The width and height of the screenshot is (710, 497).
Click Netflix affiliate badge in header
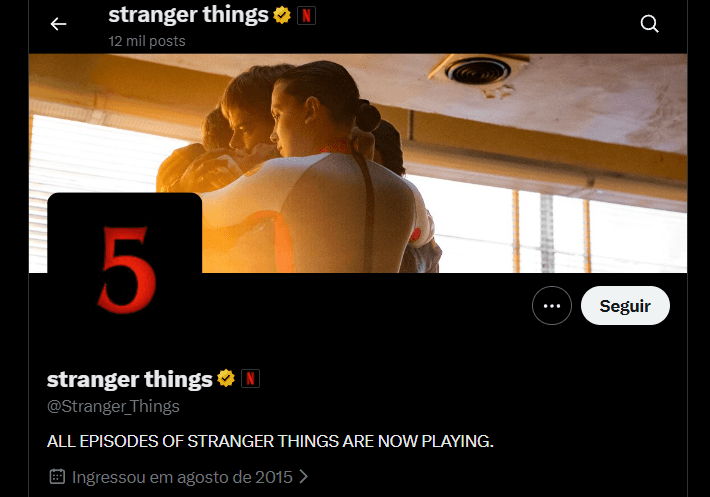tap(306, 15)
